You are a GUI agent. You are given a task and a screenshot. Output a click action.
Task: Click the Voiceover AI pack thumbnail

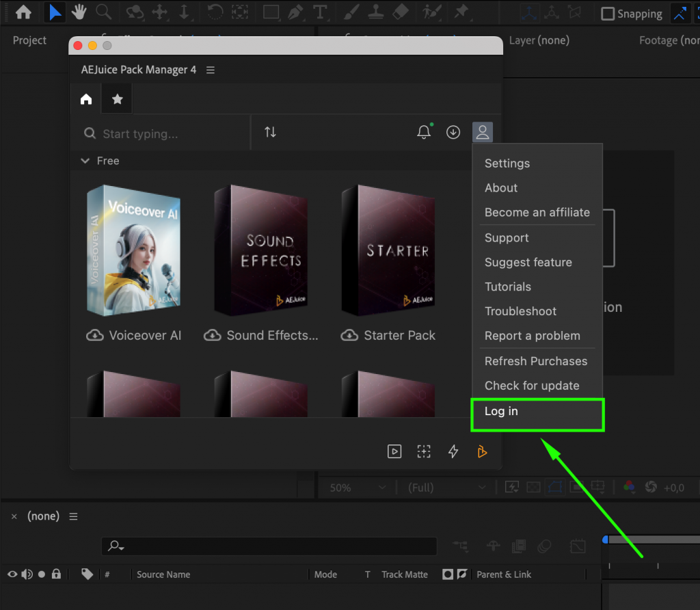pos(133,250)
